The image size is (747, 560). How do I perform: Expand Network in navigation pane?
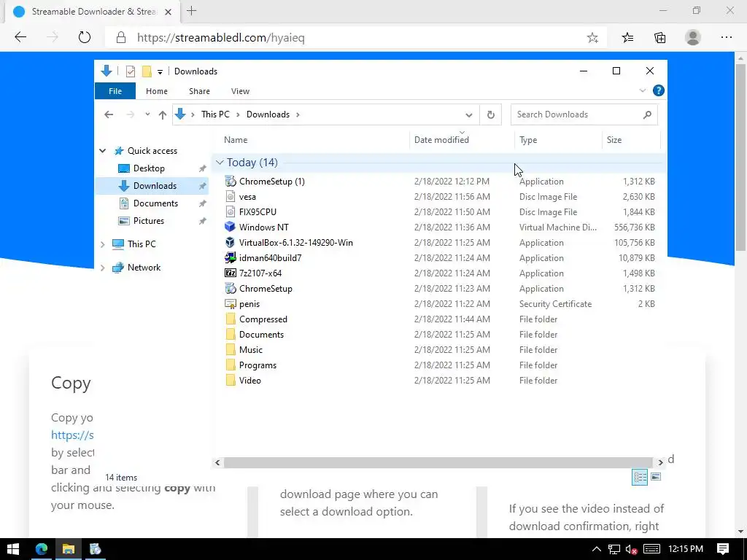[102, 268]
